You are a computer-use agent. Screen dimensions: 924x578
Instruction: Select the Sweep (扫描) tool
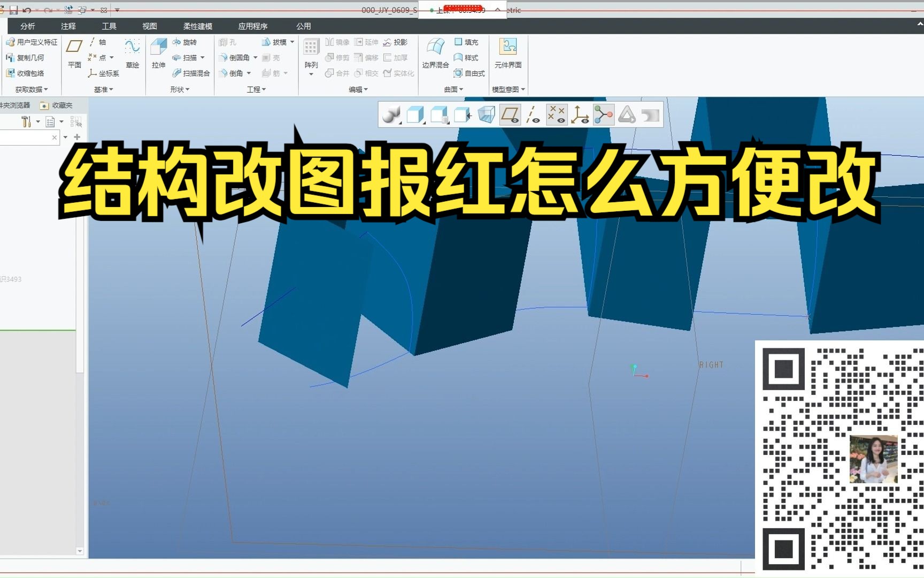[184, 57]
